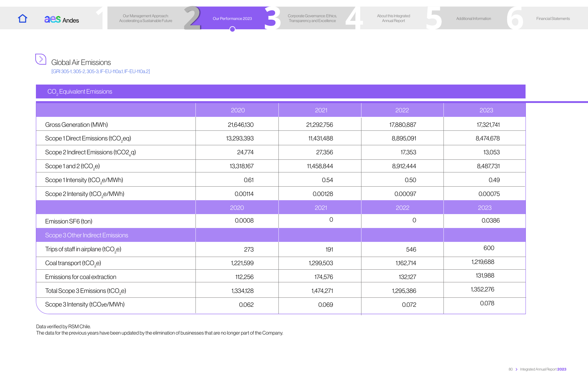This screenshot has width=588, height=385.
Task: Click the value 1,299,503
Action: 321,263
